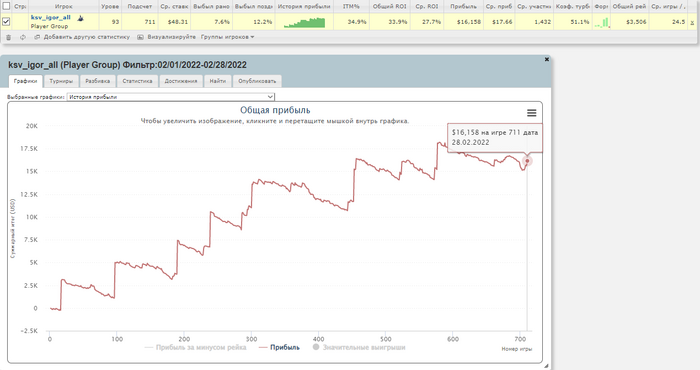Click the 27.7% average ROI value
Viewport: 700px width, 370px height.
(x=431, y=21)
